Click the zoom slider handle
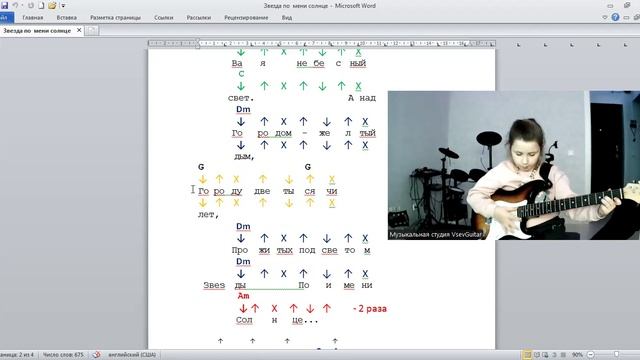This screenshot has width=640, height=360. coord(617,355)
